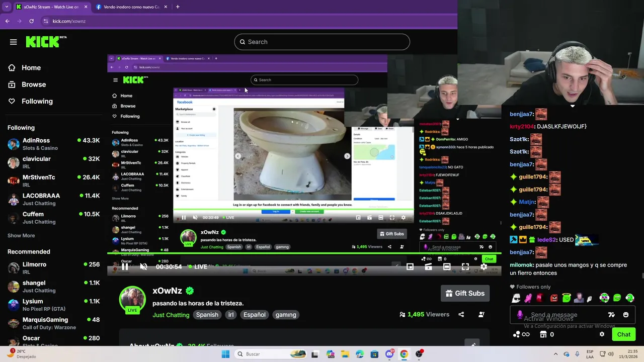Open shangel recommended channel

[53, 286]
